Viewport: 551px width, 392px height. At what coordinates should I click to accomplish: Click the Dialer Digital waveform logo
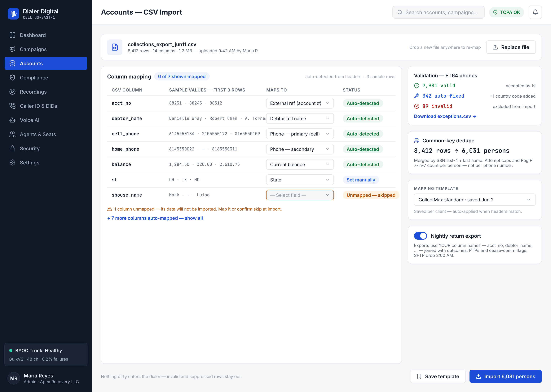[13, 14]
